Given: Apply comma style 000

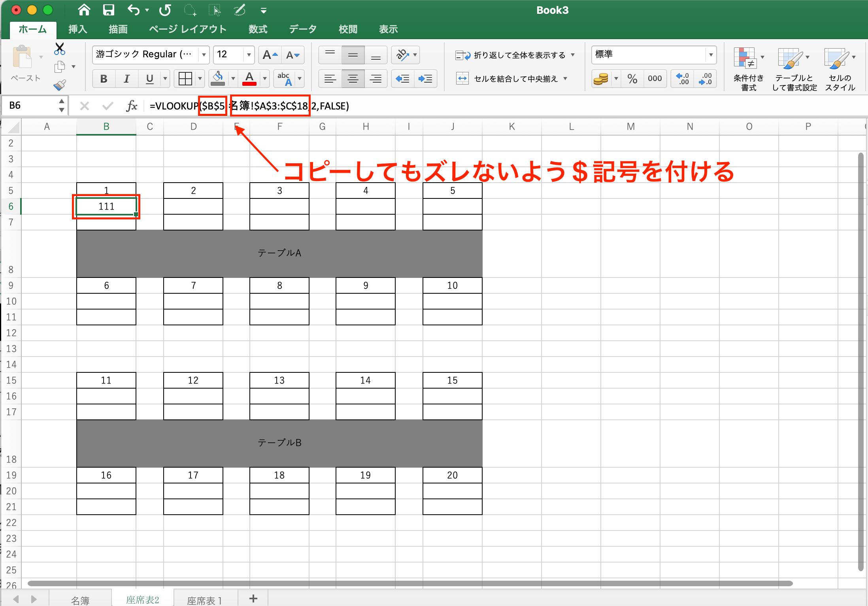Looking at the screenshot, I should coord(655,79).
